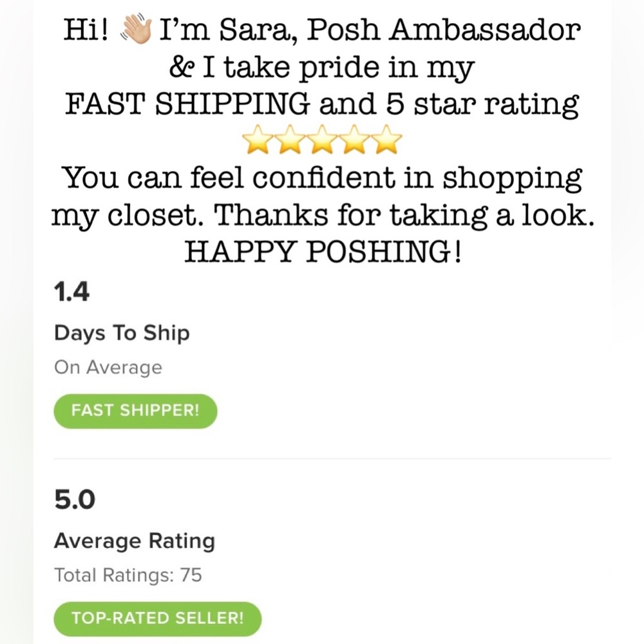This screenshot has width=644, height=644.
Task: Click the FAST SHIPPING heading text
Action: click(187, 104)
